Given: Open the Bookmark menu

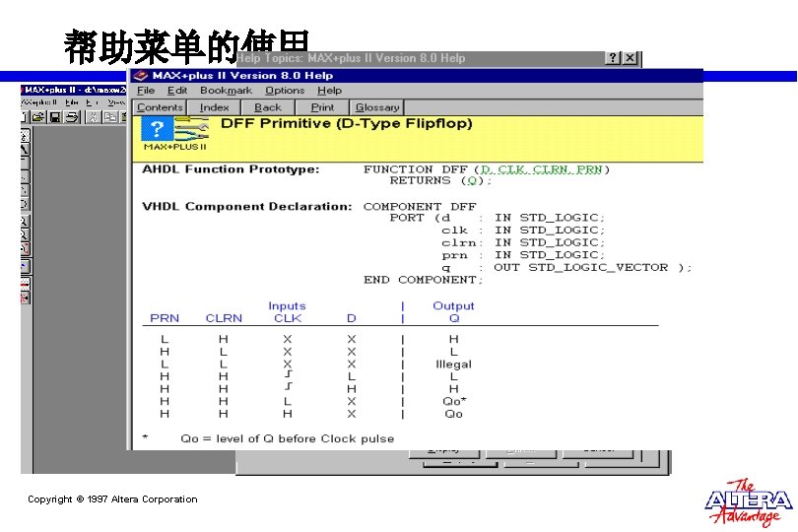Looking at the screenshot, I should point(226,91).
